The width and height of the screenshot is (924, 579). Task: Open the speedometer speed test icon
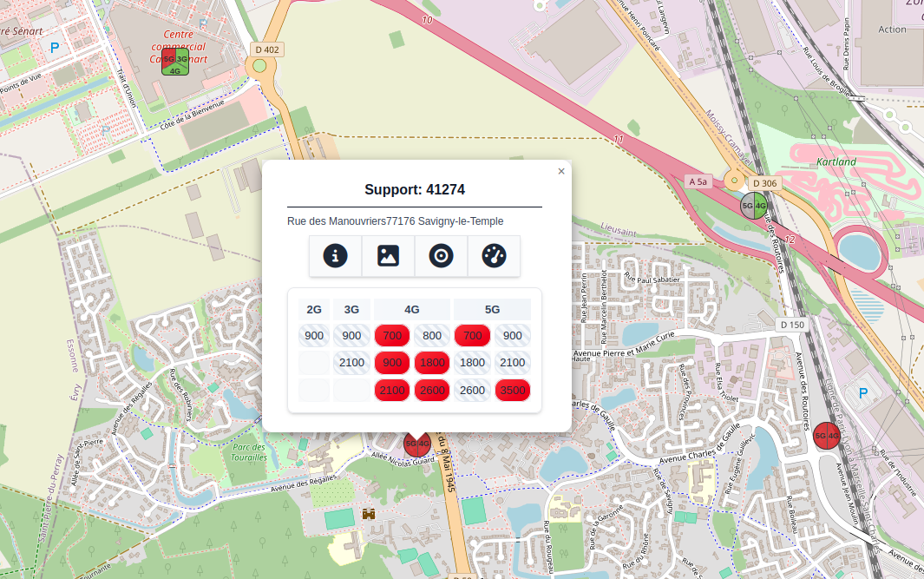coord(494,256)
